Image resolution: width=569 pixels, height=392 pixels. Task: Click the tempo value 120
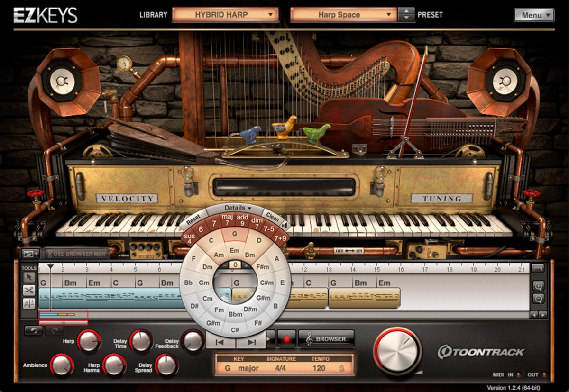coord(319,368)
